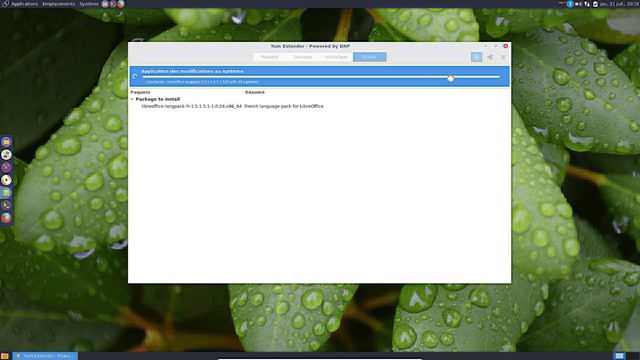Click the network connection tray icon

coord(587,4)
